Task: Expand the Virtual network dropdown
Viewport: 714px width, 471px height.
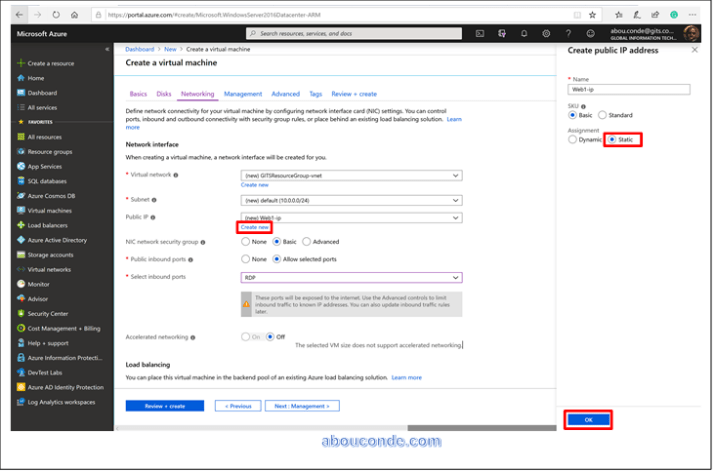Action: coord(350,175)
